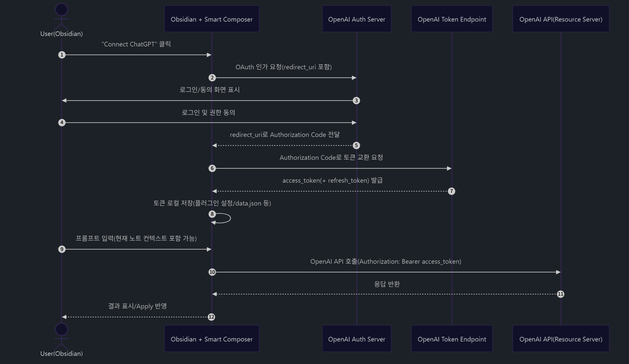Screen dimensions: 629x364
Task: Click sequence number 5 circle marker
Action: point(356,145)
